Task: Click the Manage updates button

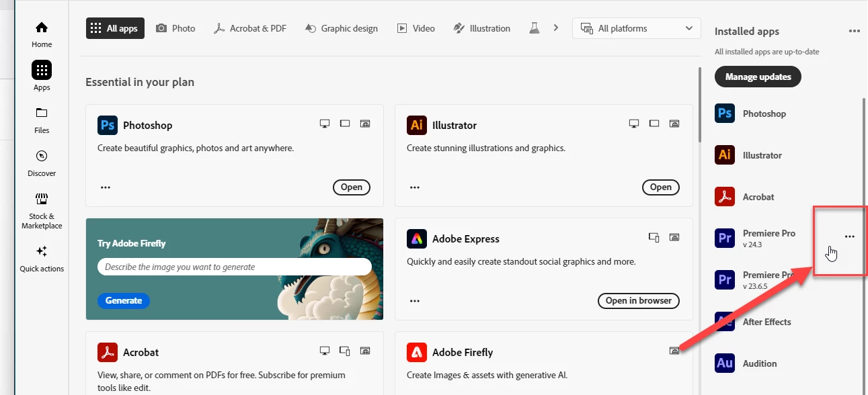Action: coord(758,77)
